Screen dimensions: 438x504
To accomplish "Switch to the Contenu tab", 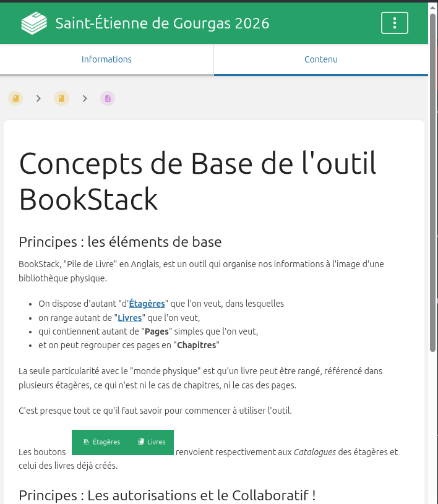I will point(320,59).
